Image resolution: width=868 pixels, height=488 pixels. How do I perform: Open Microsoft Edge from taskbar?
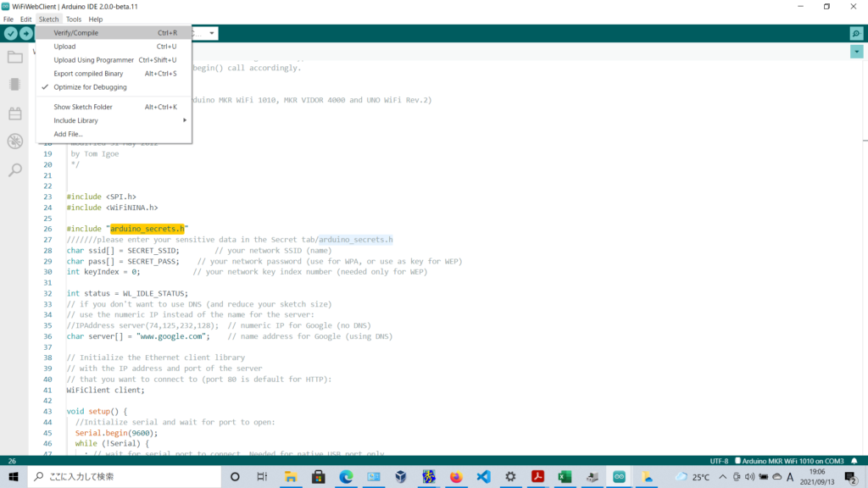click(x=346, y=476)
